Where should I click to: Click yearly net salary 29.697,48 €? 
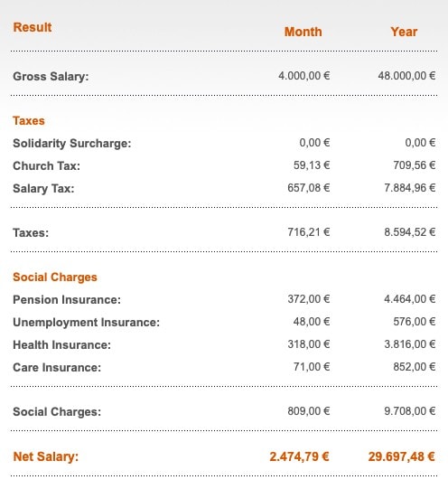coord(402,456)
